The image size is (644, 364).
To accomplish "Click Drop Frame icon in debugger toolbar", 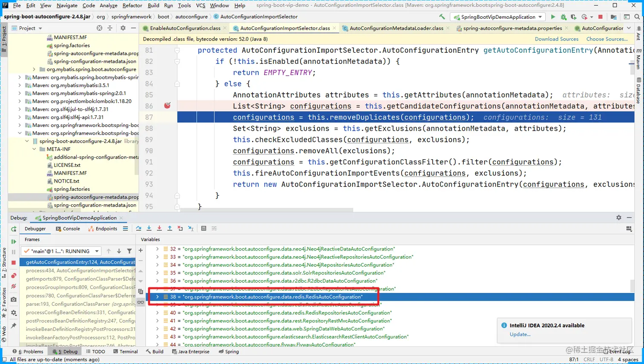I will click(x=180, y=229).
